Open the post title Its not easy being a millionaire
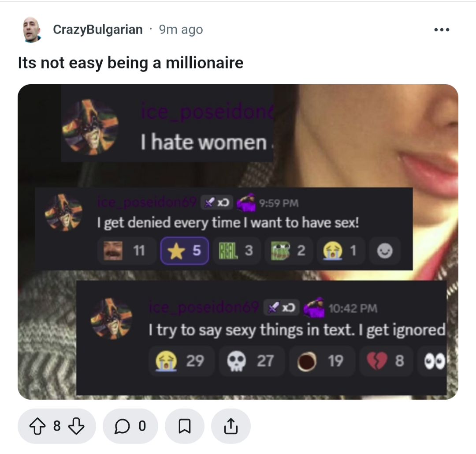Screen dimensions: 476x454 click(130, 63)
